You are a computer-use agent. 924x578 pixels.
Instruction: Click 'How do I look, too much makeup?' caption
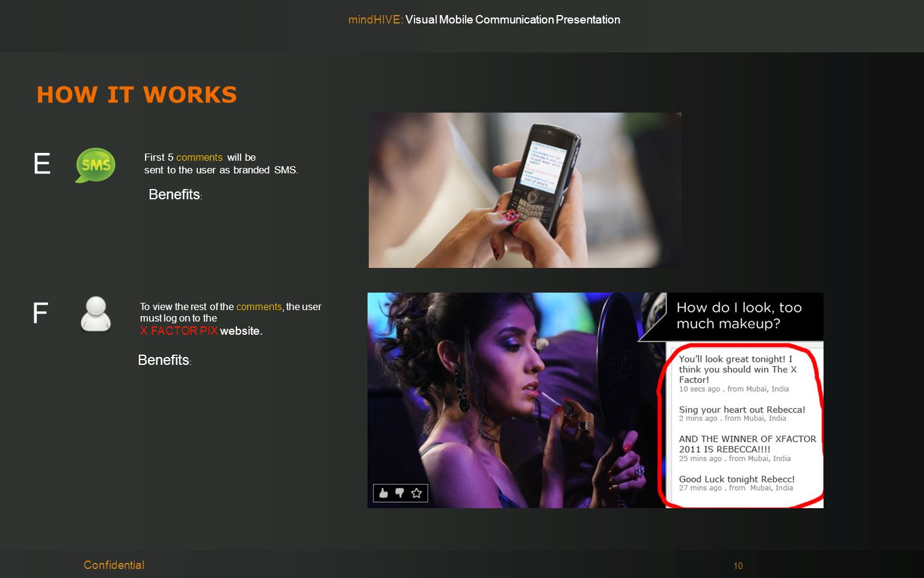(x=739, y=315)
